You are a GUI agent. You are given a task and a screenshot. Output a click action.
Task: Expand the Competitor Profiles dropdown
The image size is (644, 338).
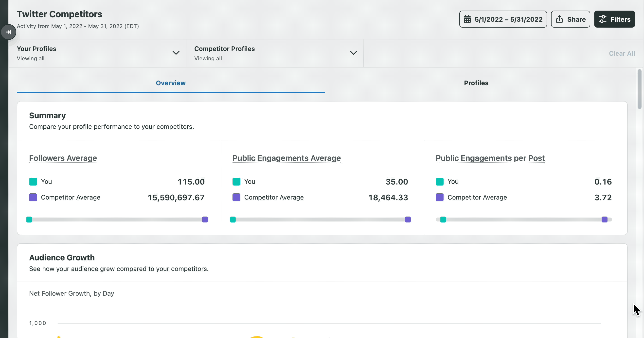pos(353,53)
